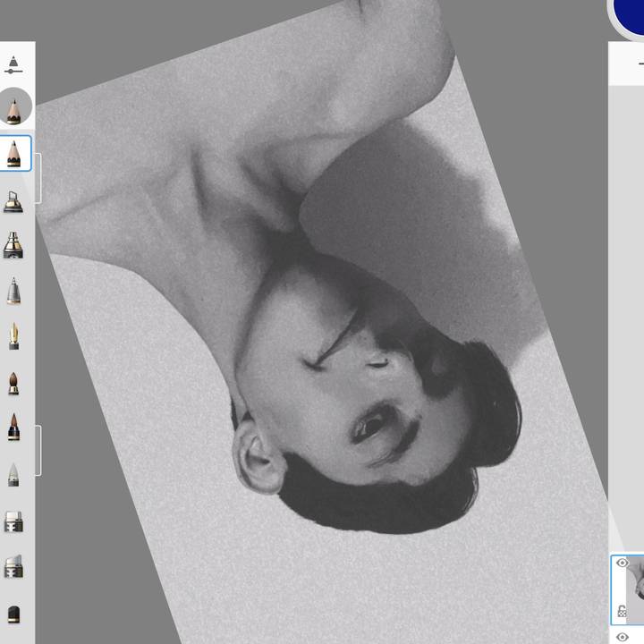
Task: Hide the selected layer using eye icon
Action: point(622,563)
